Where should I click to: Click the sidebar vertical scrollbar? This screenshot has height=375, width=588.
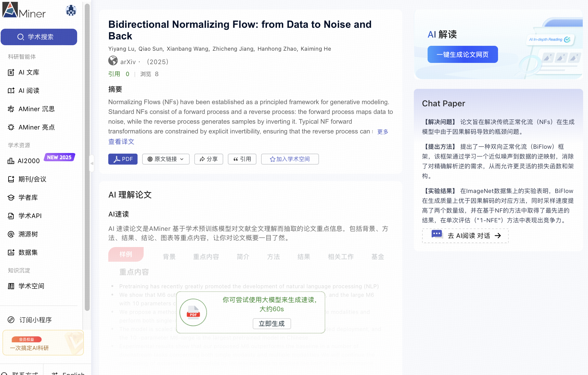pyautogui.click(x=87, y=157)
